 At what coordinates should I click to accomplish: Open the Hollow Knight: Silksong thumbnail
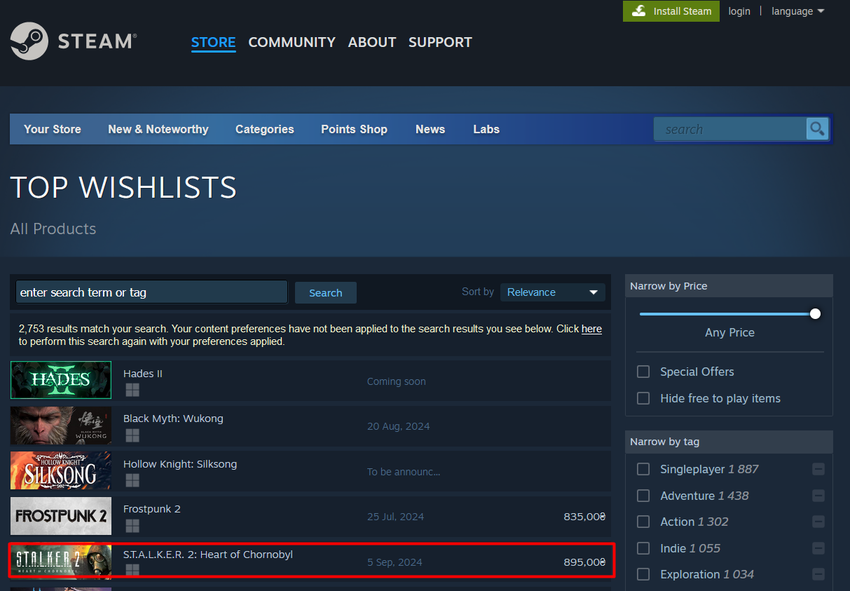[61, 470]
